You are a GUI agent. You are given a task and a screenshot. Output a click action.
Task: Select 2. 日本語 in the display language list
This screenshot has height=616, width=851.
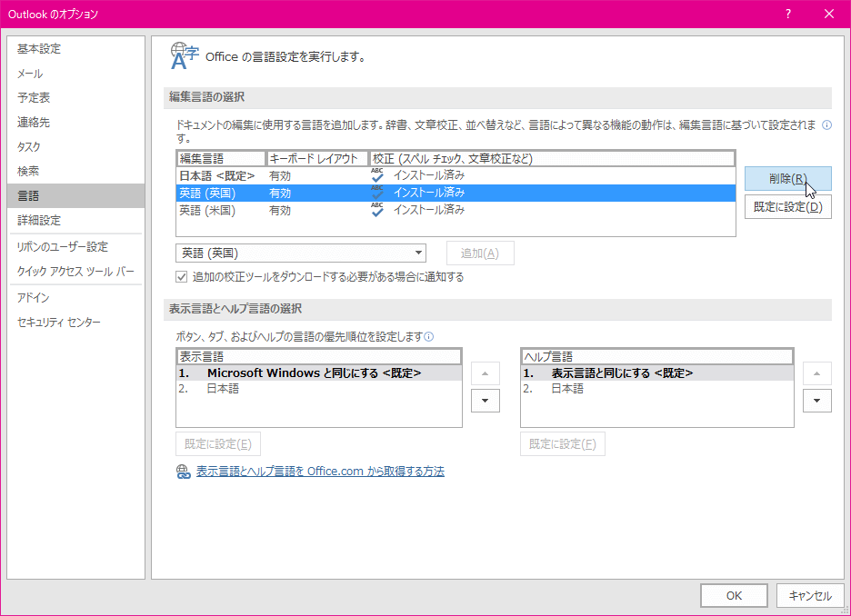tap(319, 389)
